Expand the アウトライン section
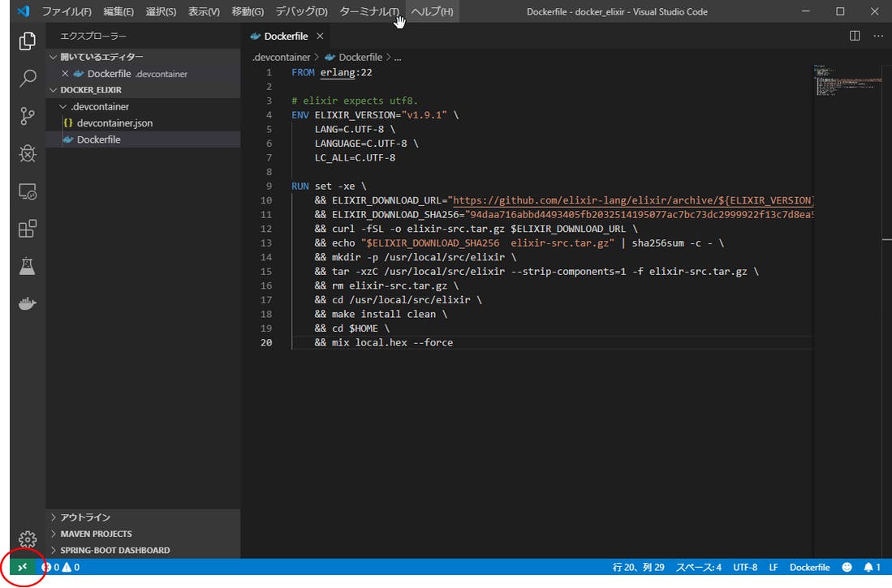 [84, 517]
